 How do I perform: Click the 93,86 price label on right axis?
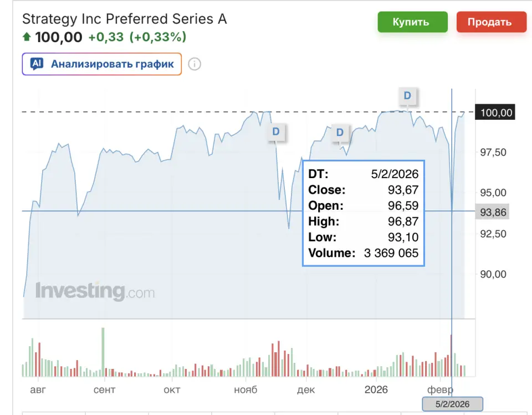pyautogui.click(x=492, y=212)
